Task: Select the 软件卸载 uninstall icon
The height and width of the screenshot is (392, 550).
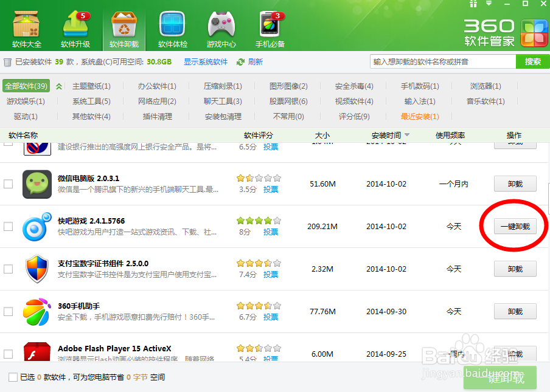Action: click(124, 29)
